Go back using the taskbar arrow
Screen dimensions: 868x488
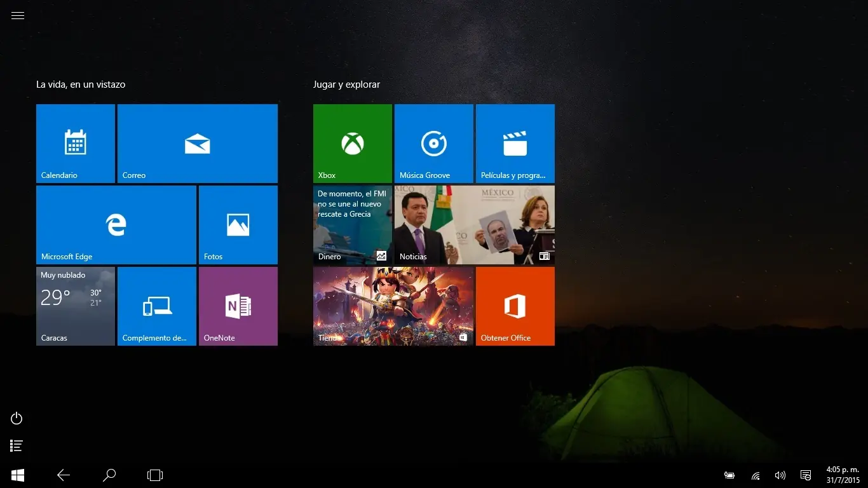(x=64, y=475)
